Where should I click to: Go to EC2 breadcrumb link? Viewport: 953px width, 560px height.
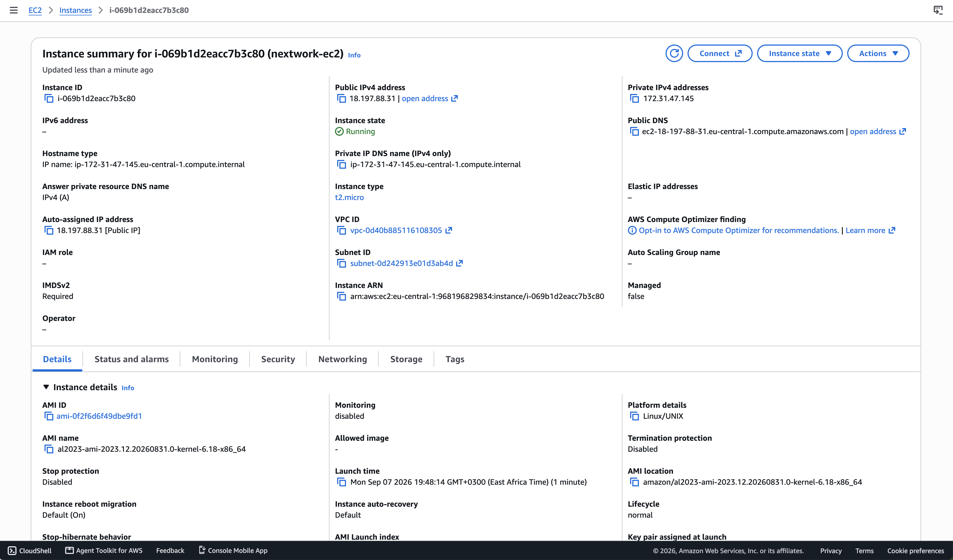tap(35, 10)
